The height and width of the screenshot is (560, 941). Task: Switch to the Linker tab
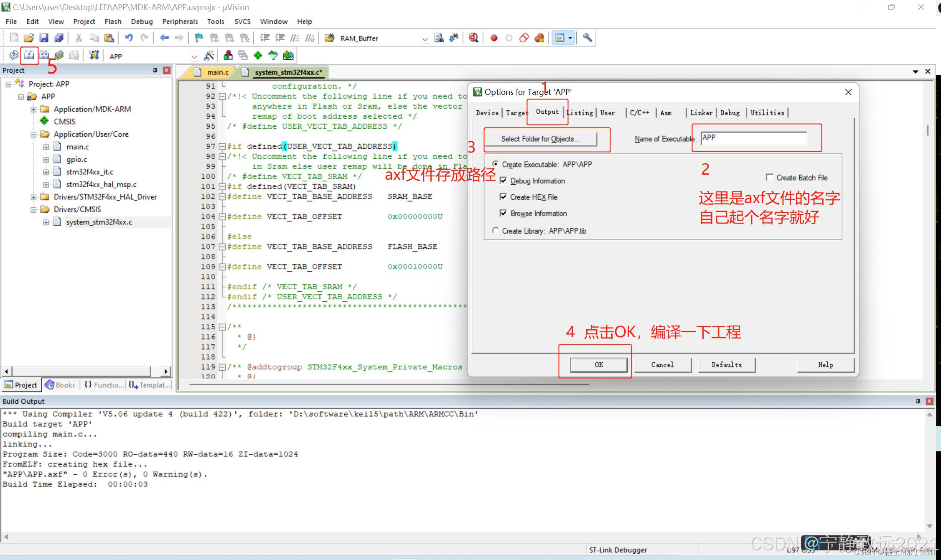coord(701,112)
